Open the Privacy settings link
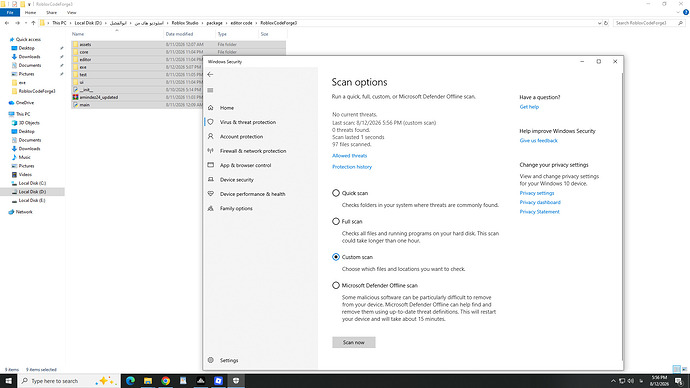 (537, 193)
